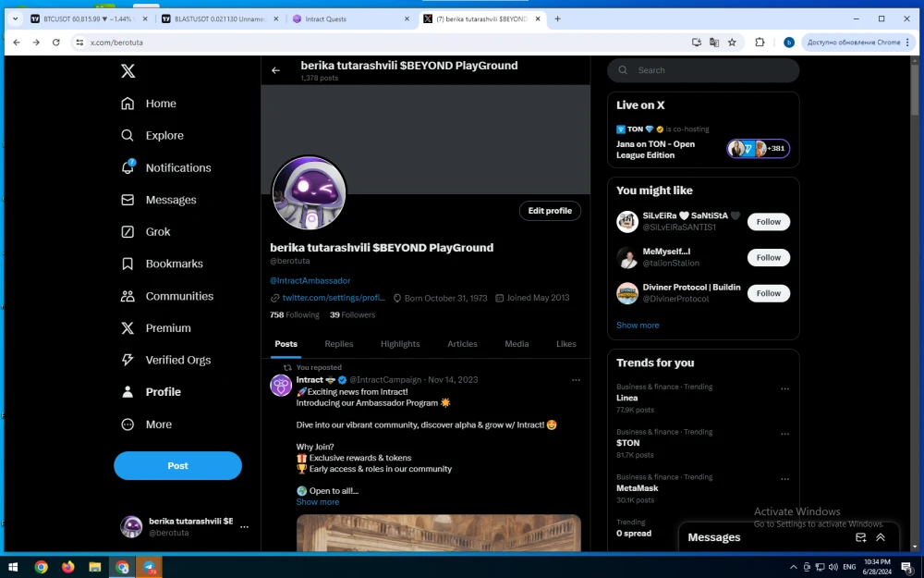Select the Posts tab
924x578 pixels.
tap(286, 344)
